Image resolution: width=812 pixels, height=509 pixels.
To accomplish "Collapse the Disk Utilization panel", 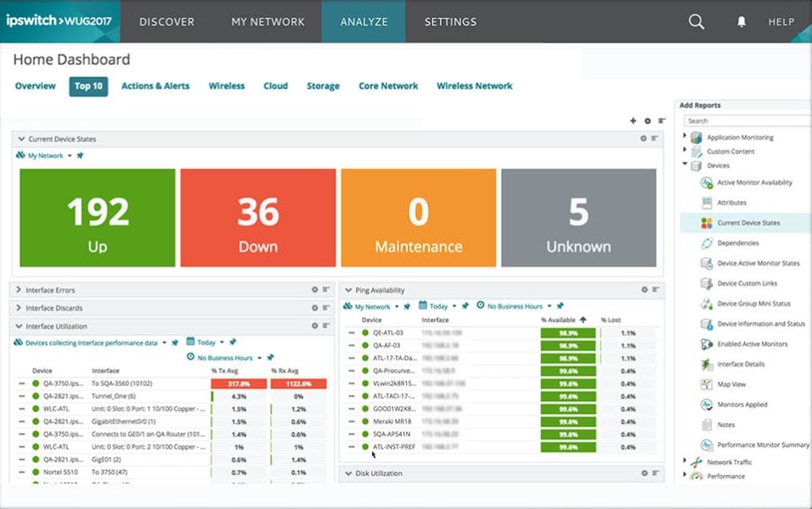I will click(348, 473).
